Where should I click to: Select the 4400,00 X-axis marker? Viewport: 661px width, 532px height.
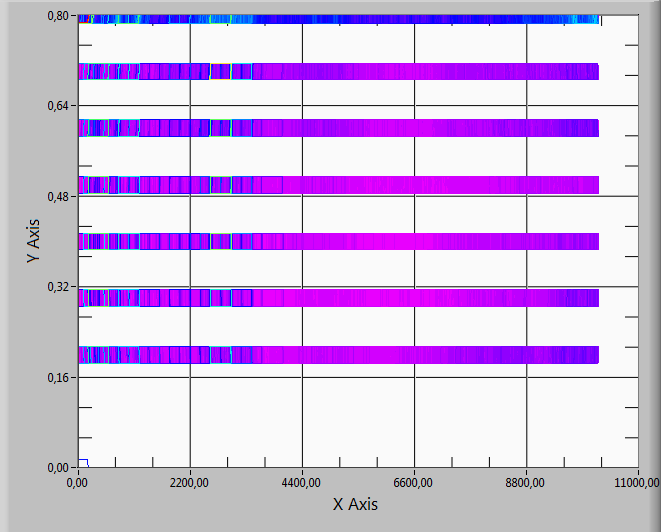[x=301, y=482]
